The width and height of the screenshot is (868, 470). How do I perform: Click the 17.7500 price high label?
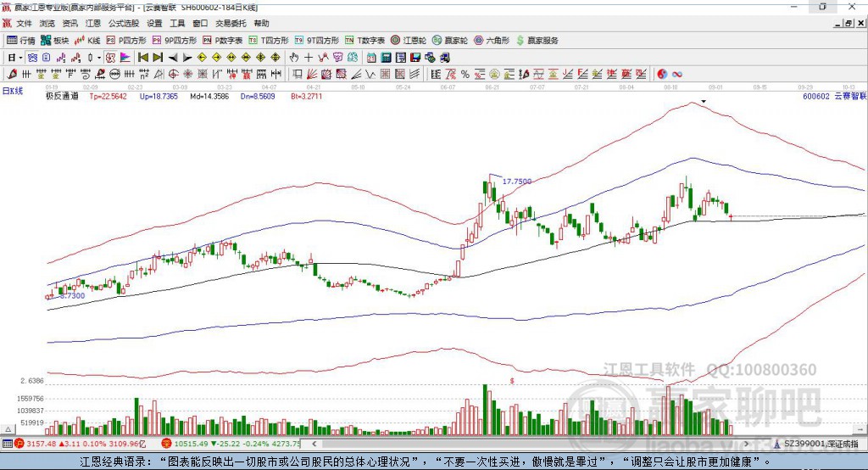[516, 182]
